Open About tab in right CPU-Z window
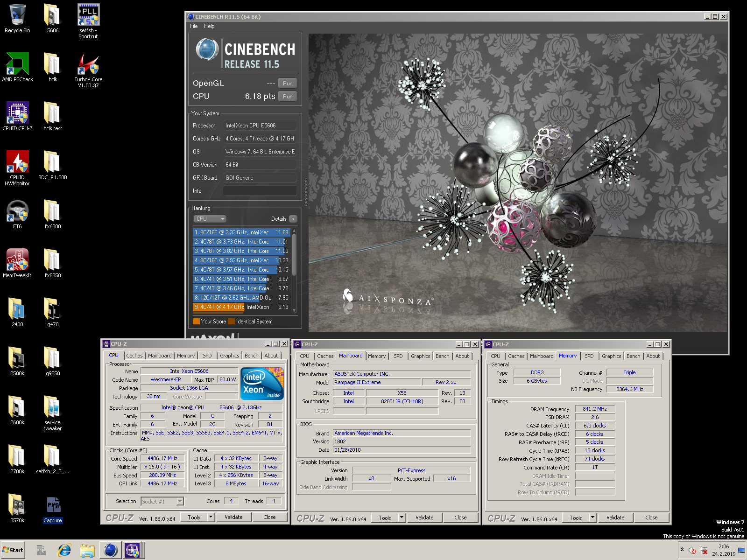The height and width of the screenshot is (560, 747). pyautogui.click(x=653, y=356)
